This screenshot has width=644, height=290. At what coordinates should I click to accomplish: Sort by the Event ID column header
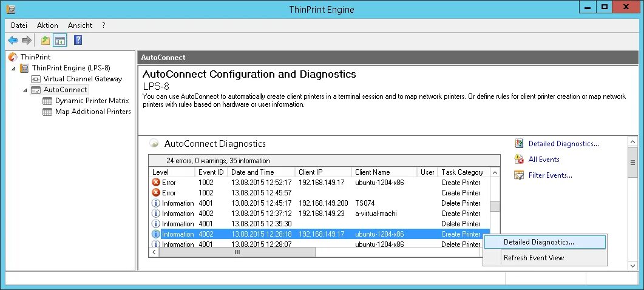pyautogui.click(x=211, y=172)
